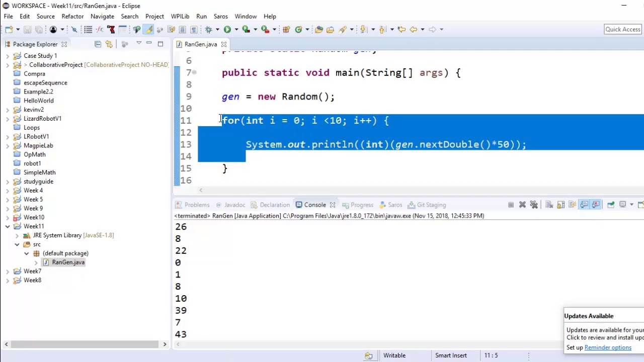This screenshot has height=362, width=644.
Task: Click the Pin Console icon
Action: coord(610,205)
